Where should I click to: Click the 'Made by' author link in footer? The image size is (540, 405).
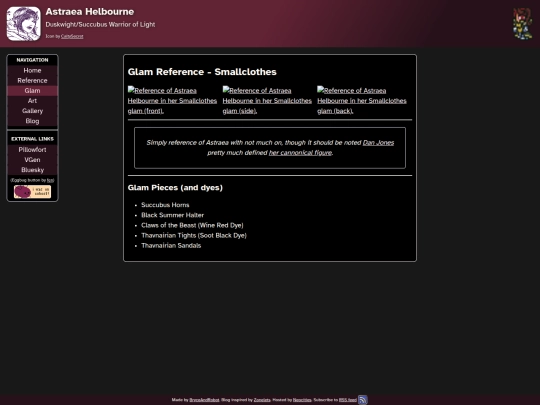pos(204,400)
